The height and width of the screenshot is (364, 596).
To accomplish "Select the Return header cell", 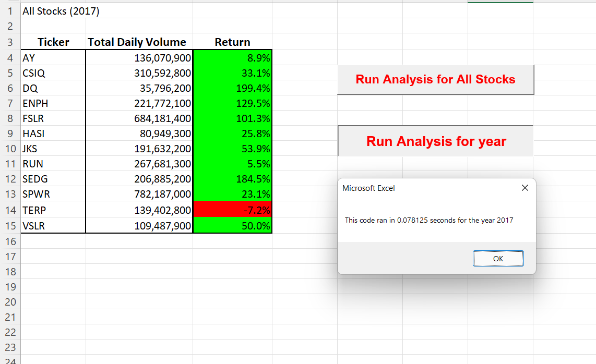I will point(232,42).
